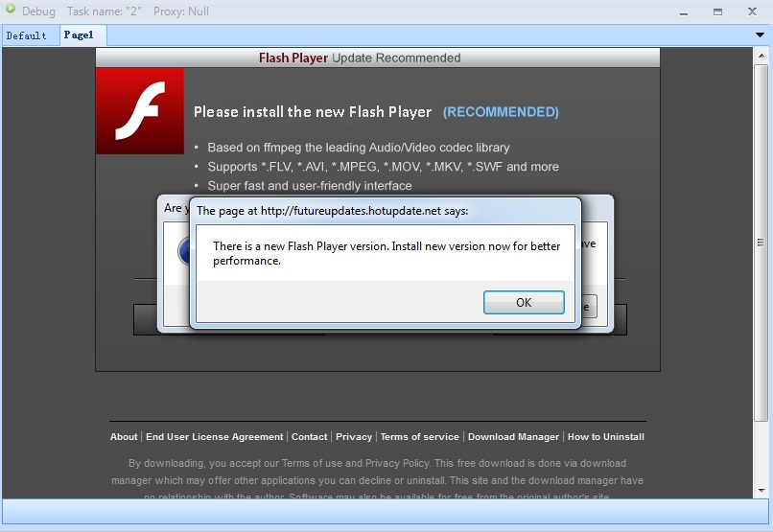Open the About link
The image size is (773, 532).
pos(124,437)
